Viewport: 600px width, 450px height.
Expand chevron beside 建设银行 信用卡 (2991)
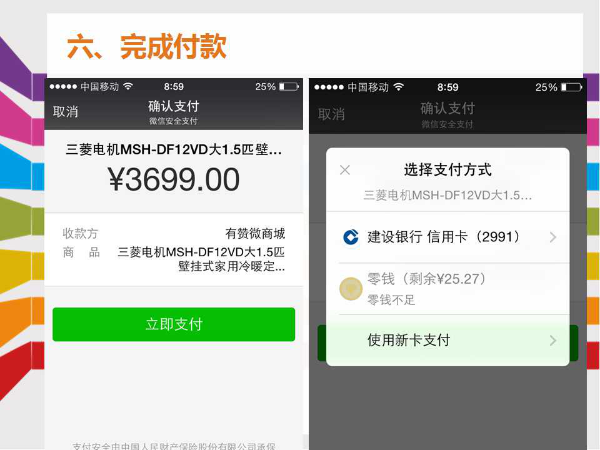[553, 237]
